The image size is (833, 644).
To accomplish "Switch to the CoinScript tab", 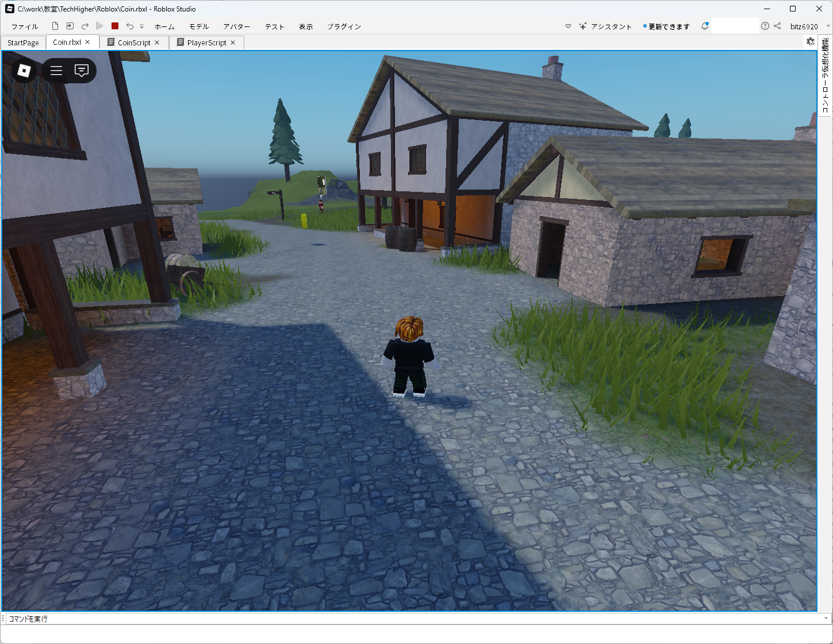I will pos(133,43).
